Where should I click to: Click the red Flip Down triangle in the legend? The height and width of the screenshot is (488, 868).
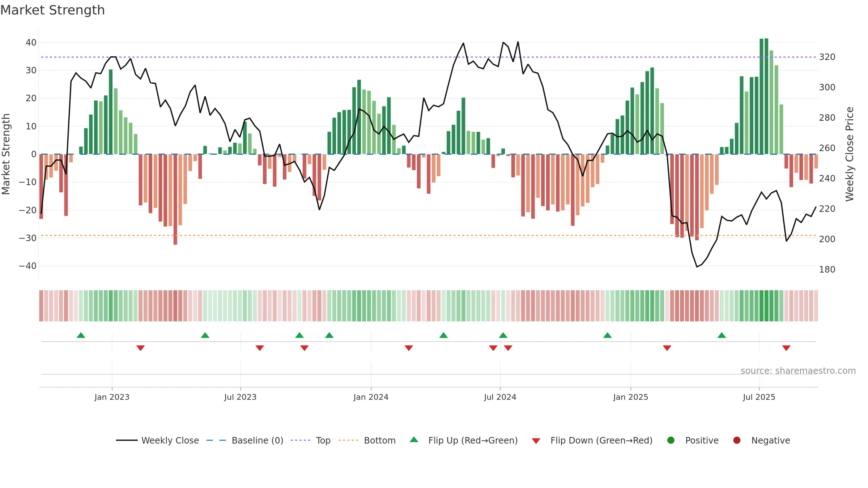click(536, 441)
